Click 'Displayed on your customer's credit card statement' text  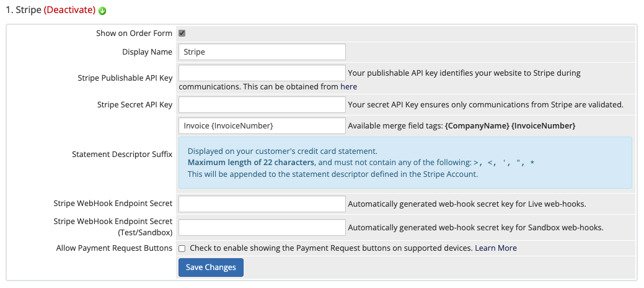[282, 151]
